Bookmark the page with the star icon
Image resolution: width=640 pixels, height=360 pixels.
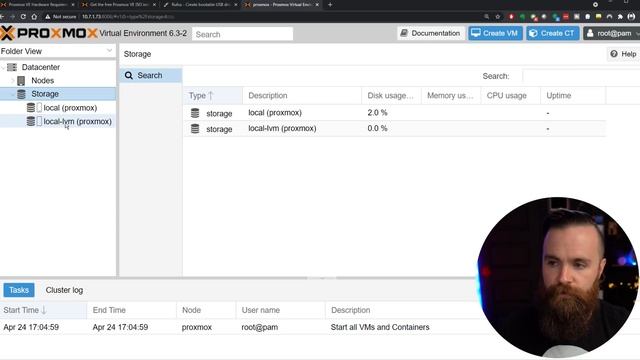pos(498,17)
